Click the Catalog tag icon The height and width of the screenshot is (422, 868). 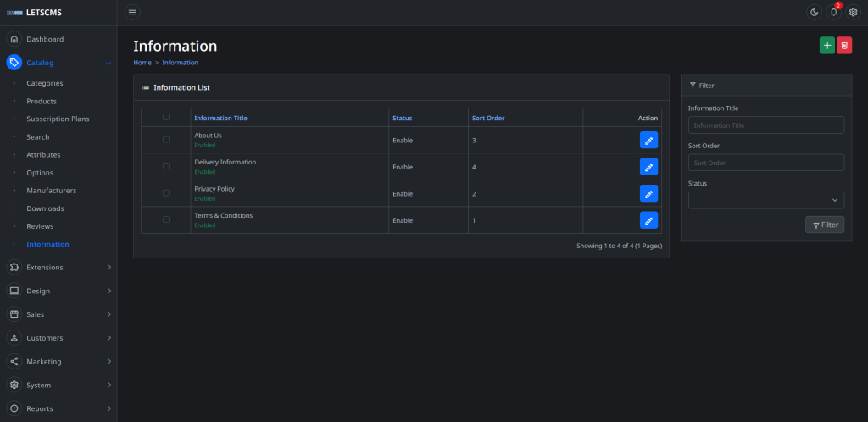(14, 63)
